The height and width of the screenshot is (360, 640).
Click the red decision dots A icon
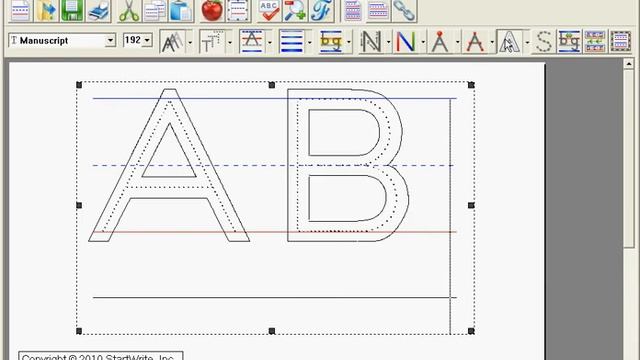475,41
